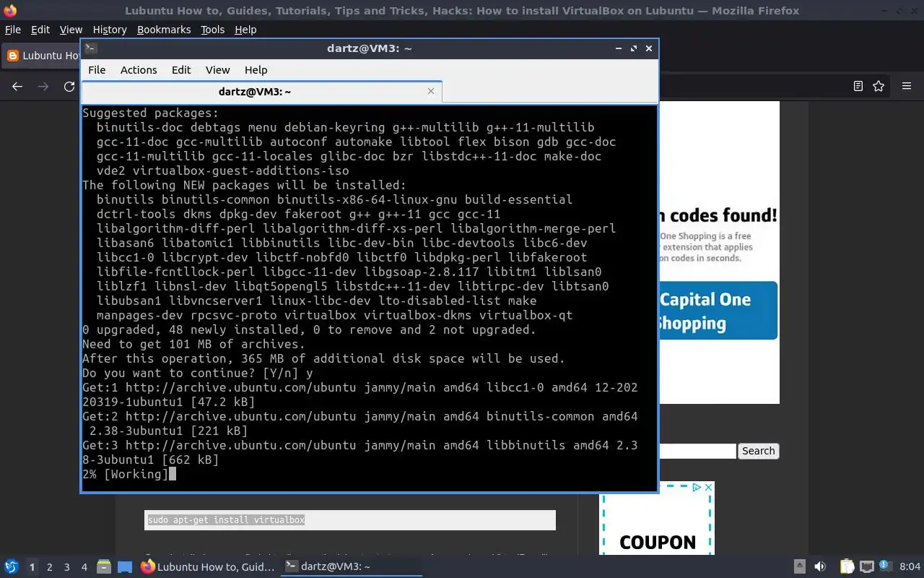
Task: Go back in Firefox
Action: click(17, 87)
